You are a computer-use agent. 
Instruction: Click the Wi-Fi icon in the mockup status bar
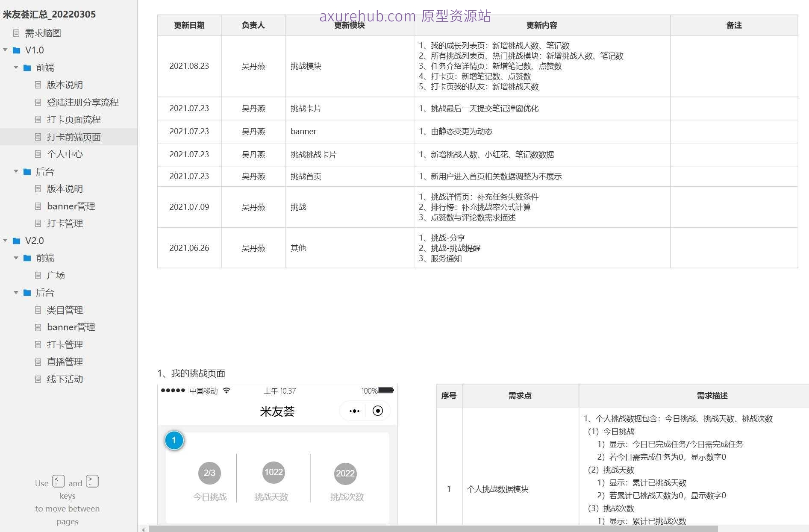[x=228, y=391]
